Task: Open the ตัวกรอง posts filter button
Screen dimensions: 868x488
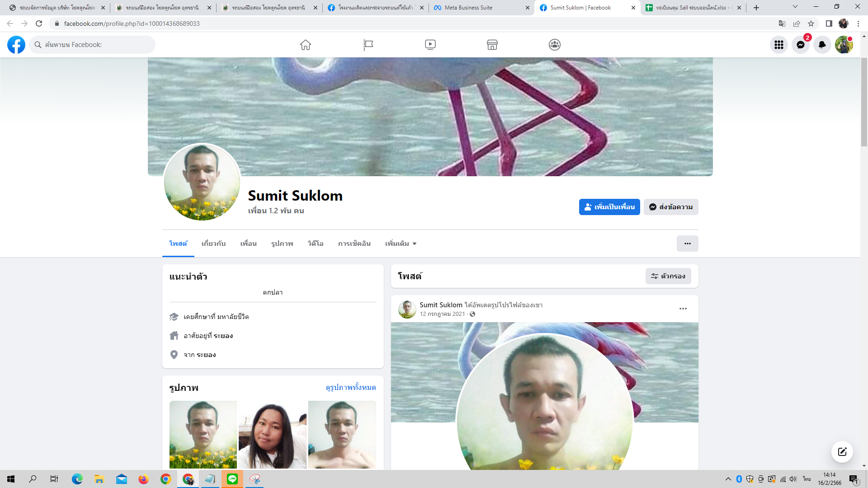Action: coord(668,276)
